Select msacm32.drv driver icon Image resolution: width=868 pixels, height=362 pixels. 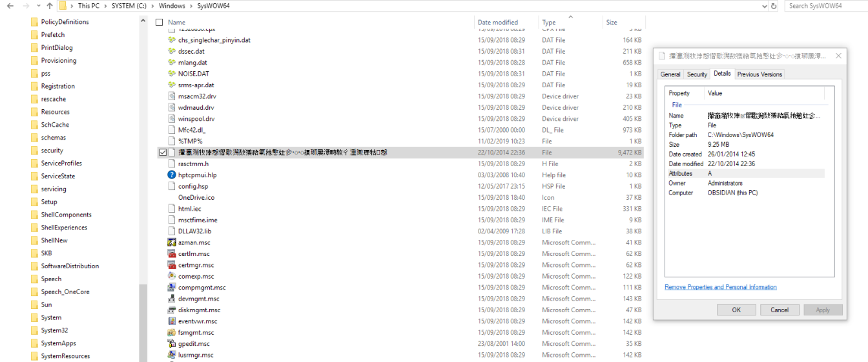tap(172, 96)
